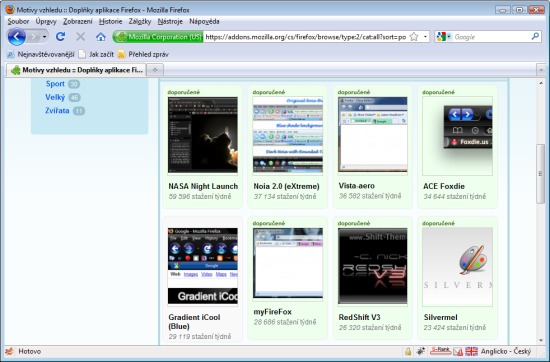Click the Vista-aero theme thumbnail
This screenshot has width=550, height=362.
coord(373,135)
